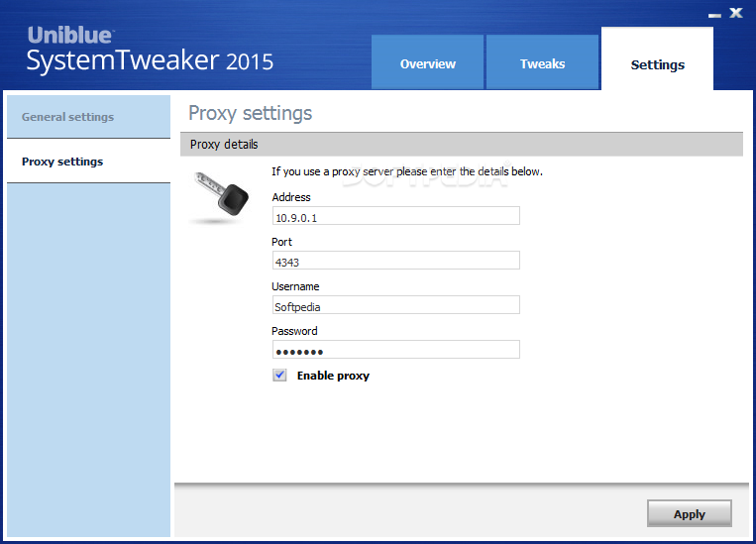Click the Enable proxy label text
Viewport: 756px width, 544px height.
(333, 376)
